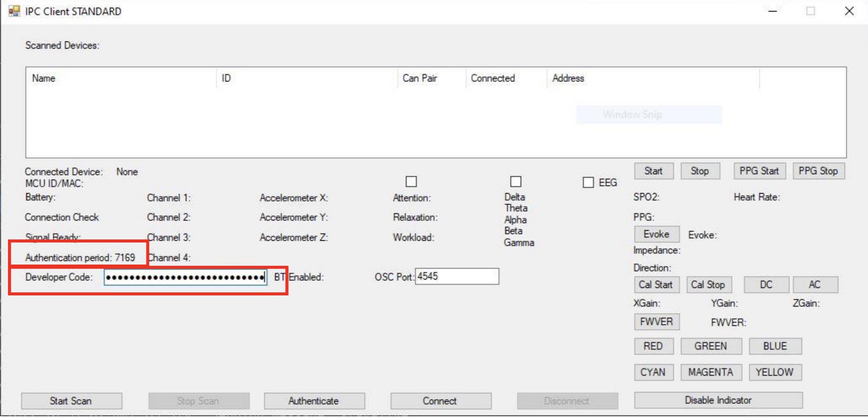The width and height of the screenshot is (868, 418).
Task: End calibration with Cal Stop
Action: point(709,285)
